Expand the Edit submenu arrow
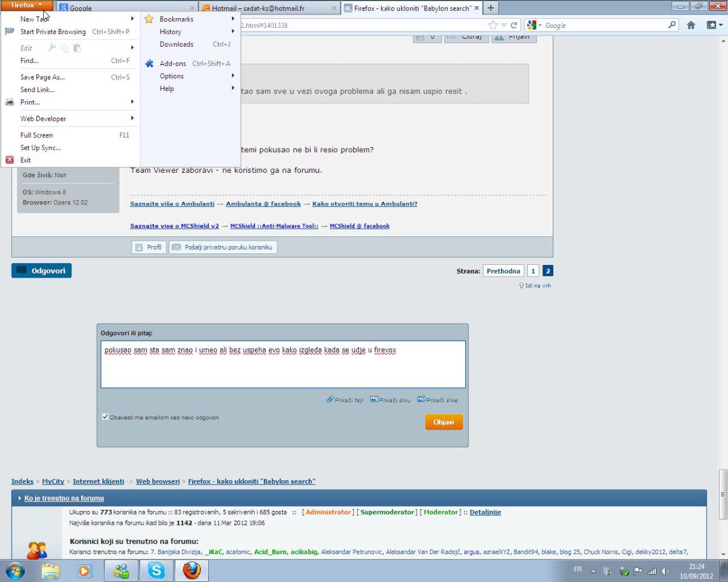The image size is (728, 582). [x=132, y=48]
